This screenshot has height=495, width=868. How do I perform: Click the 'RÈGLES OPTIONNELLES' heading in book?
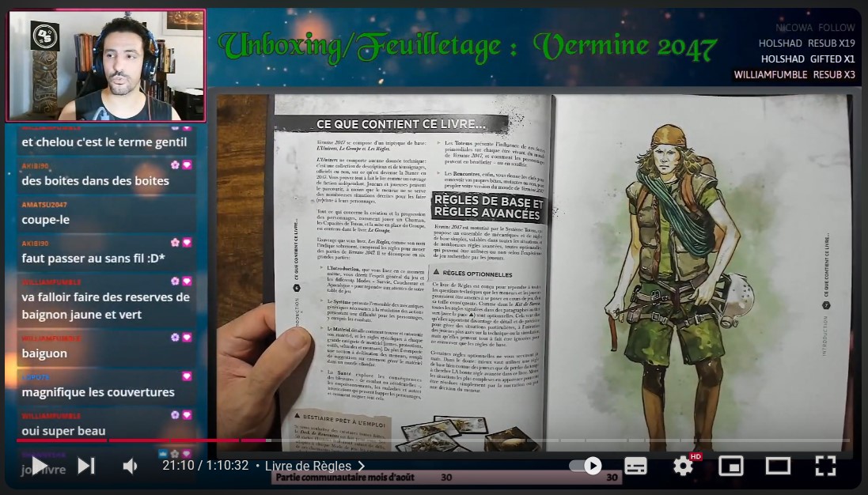[x=477, y=274]
